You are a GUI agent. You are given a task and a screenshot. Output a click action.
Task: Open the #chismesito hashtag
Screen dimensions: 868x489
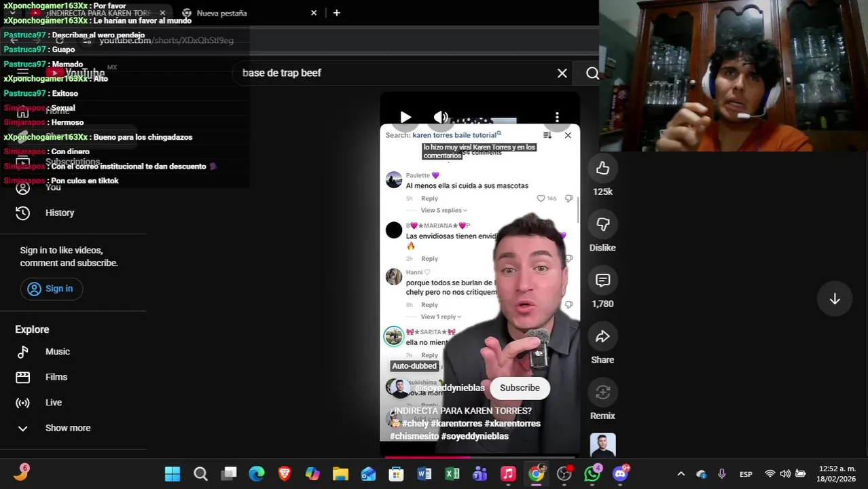pyautogui.click(x=414, y=436)
